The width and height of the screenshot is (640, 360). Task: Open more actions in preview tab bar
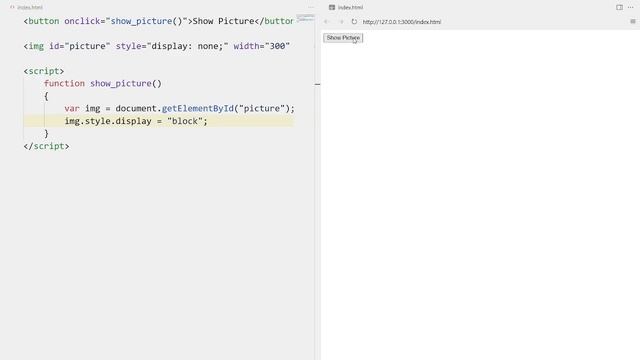(631, 7)
